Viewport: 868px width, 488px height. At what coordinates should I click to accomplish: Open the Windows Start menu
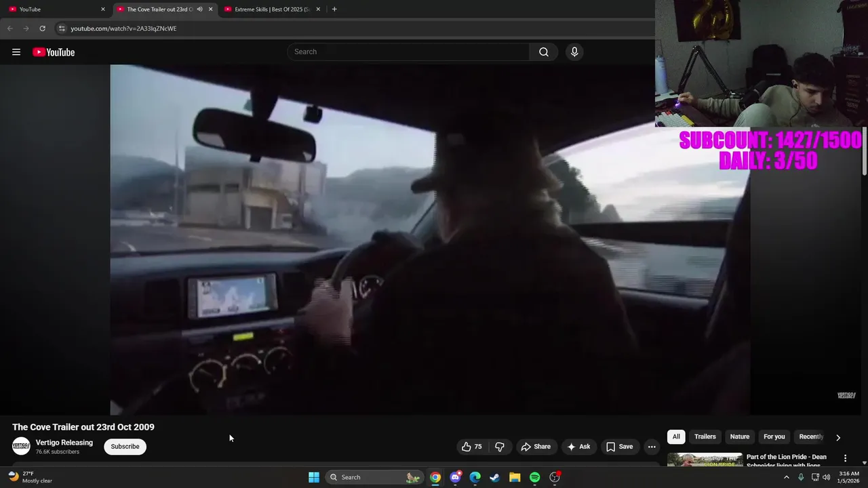[314, 477]
